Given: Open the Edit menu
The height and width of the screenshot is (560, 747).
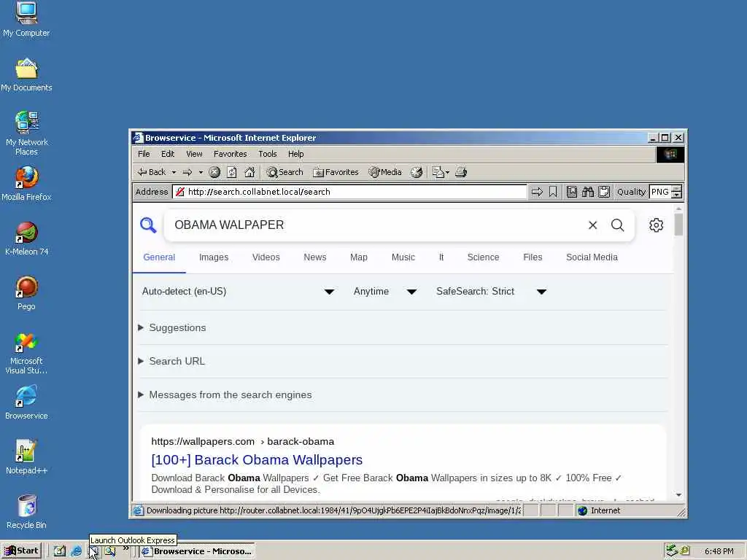Looking at the screenshot, I should pos(168,154).
